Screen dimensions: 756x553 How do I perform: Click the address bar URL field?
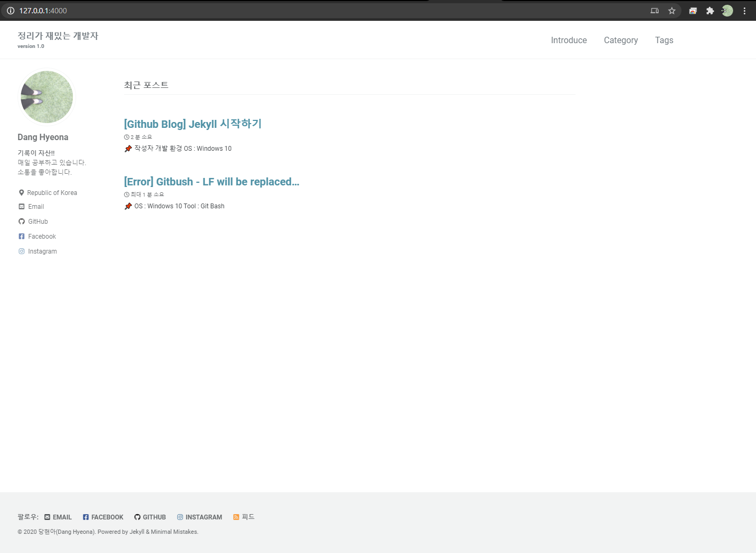coord(330,11)
